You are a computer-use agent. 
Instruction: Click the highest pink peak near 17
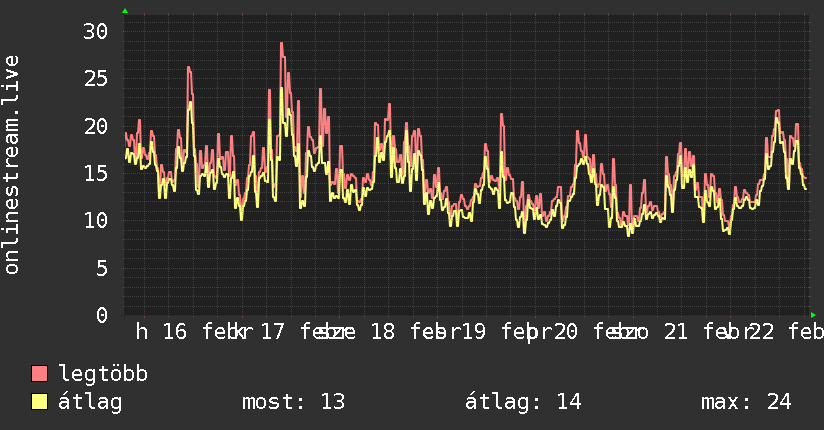pyautogui.click(x=282, y=44)
